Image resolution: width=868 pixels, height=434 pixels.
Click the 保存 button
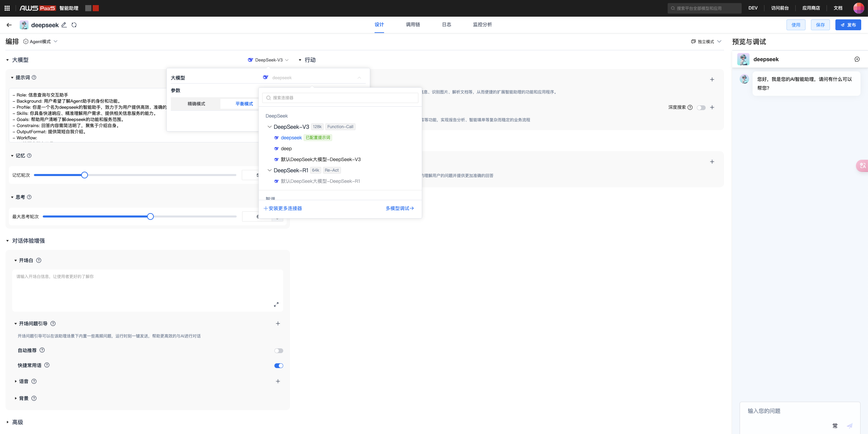(x=820, y=25)
